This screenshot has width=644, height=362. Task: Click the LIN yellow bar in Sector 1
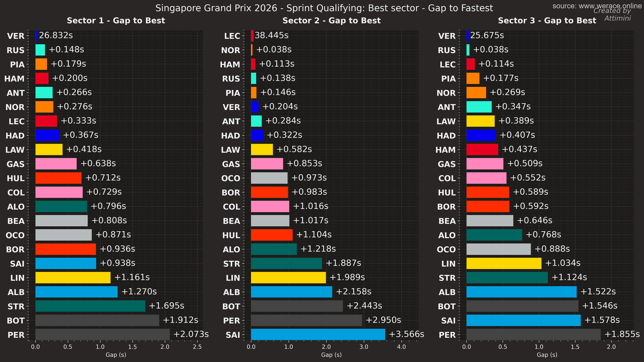tap(73, 277)
